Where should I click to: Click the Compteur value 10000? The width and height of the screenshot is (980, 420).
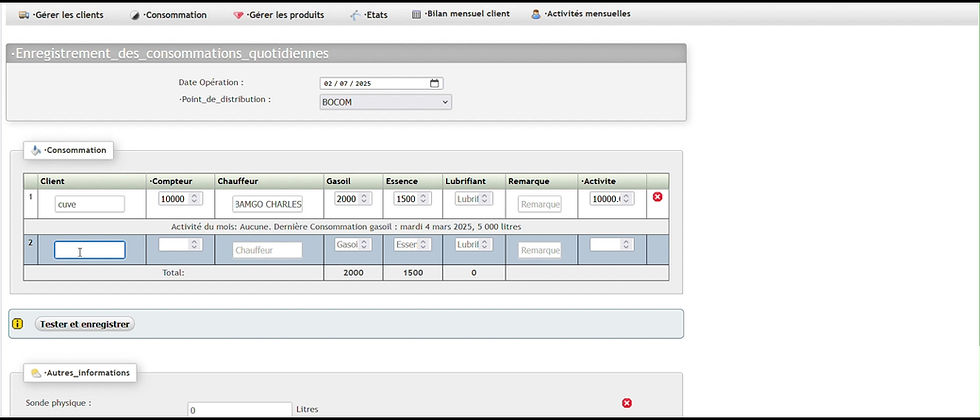(x=174, y=198)
